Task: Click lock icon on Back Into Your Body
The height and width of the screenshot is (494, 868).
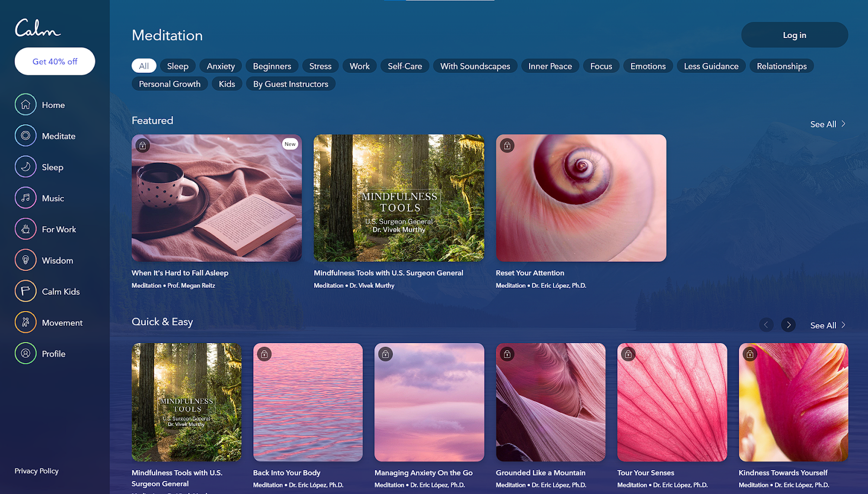Action: click(x=264, y=354)
